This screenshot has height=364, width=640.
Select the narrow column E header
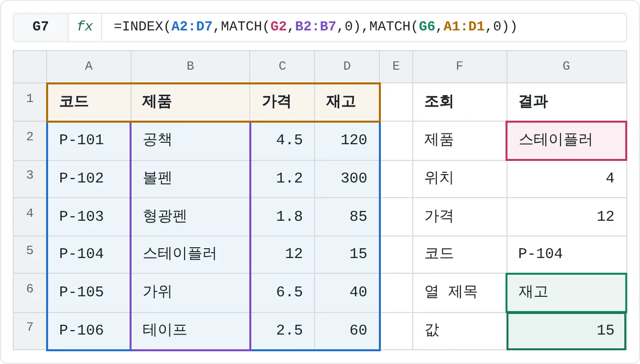396,66
